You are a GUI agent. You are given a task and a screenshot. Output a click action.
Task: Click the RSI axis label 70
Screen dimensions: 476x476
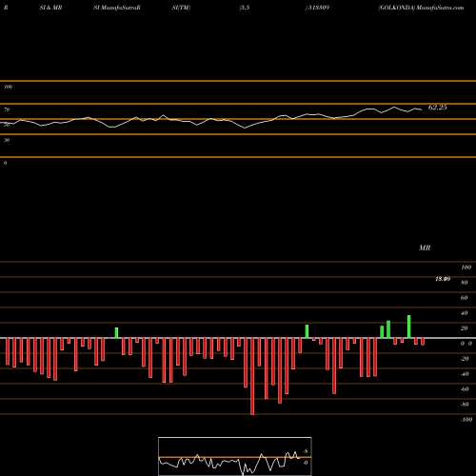tap(7, 109)
